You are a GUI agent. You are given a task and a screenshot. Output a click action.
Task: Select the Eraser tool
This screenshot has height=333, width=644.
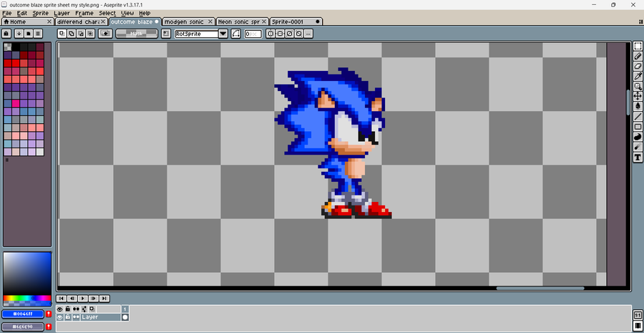pos(638,66)
